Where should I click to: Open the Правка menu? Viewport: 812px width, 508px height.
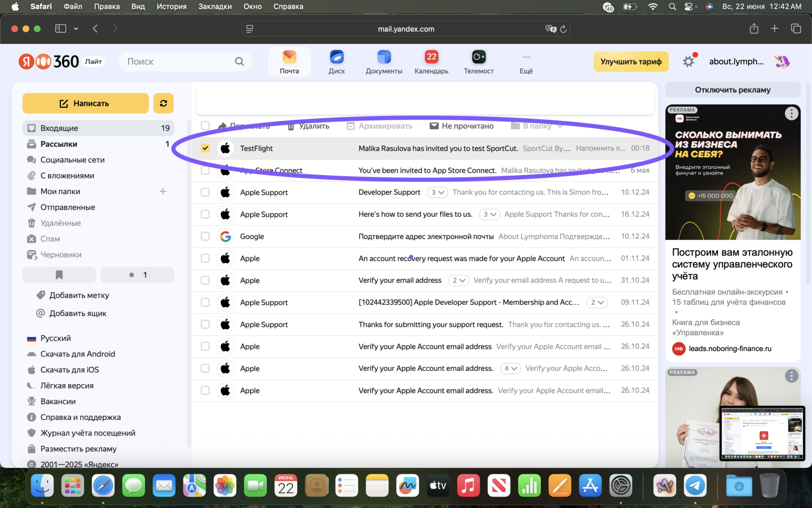[x=107, y=7]
